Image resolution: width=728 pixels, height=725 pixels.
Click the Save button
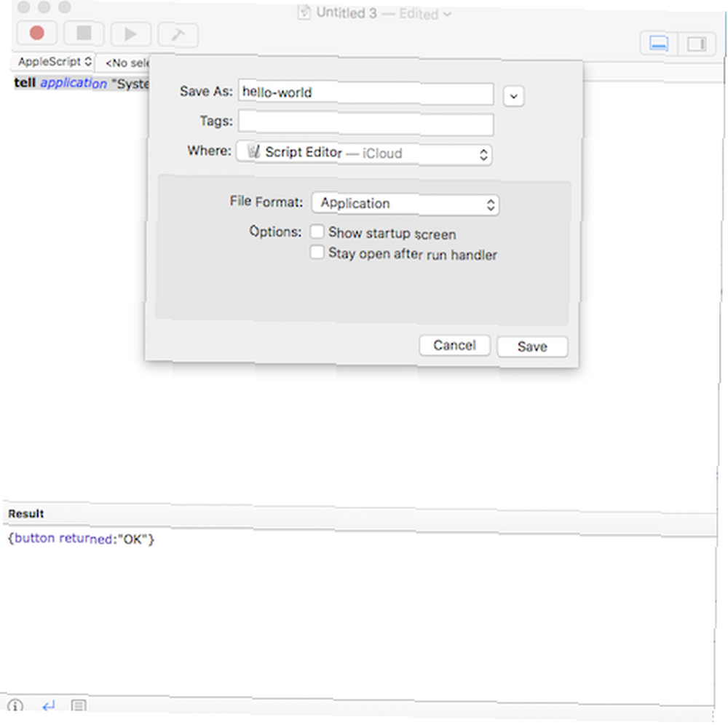[x=532, y=346]
